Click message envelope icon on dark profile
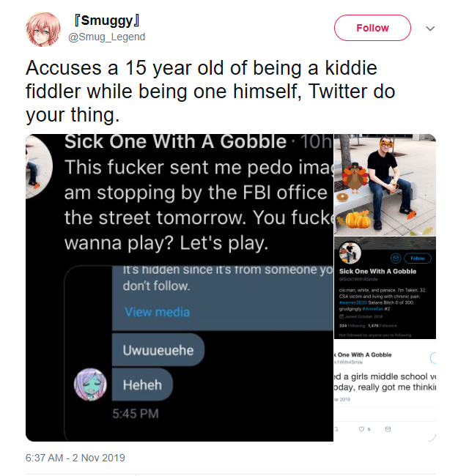458x476 pixels. tap(396, 258)
